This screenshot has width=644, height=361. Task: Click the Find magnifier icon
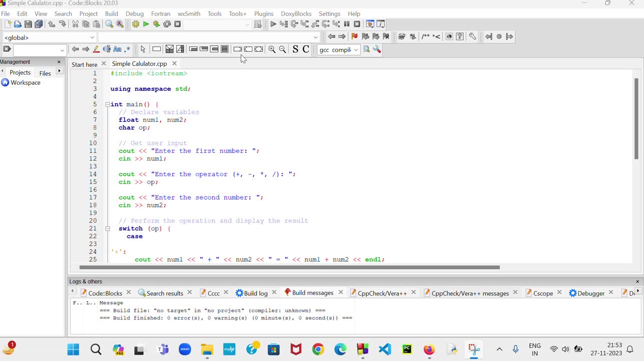click(109, 24)
